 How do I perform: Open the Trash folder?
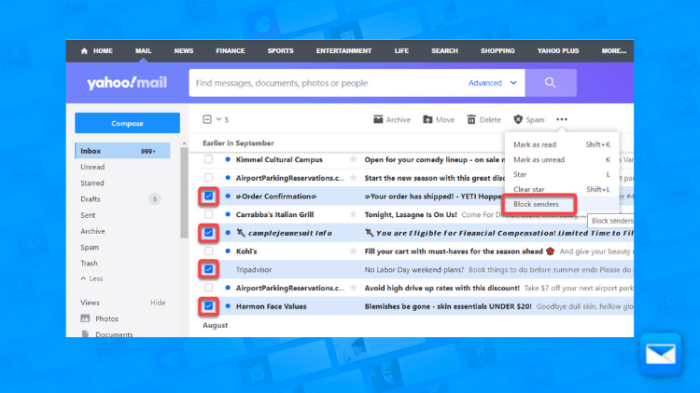point(89,263)
